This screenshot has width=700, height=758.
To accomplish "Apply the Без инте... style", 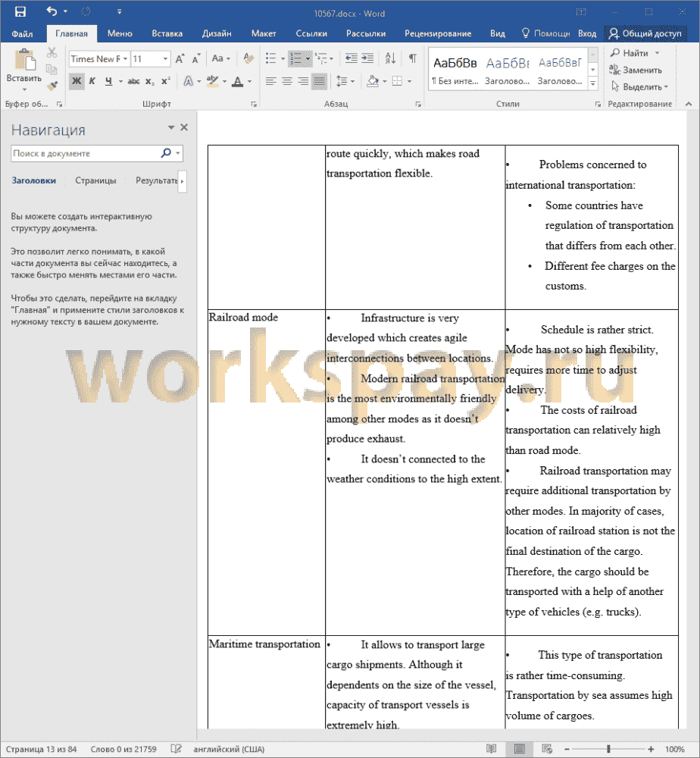I will click(x=455, y=70).
